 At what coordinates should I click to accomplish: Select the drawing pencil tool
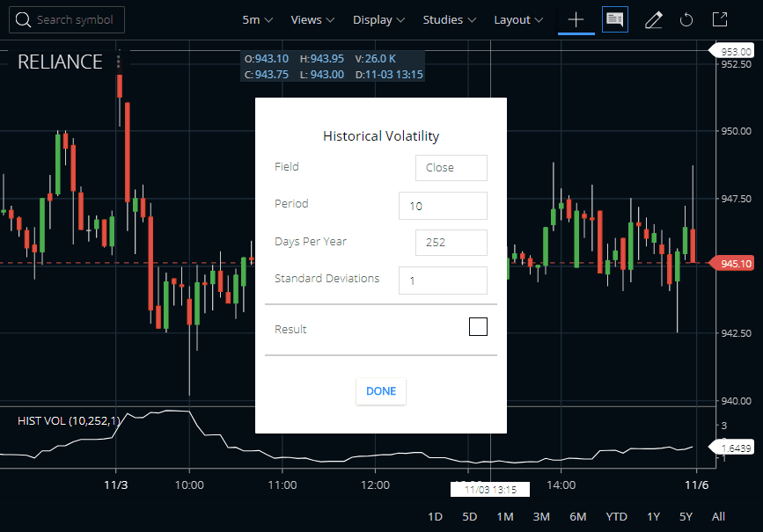point(653,19)
